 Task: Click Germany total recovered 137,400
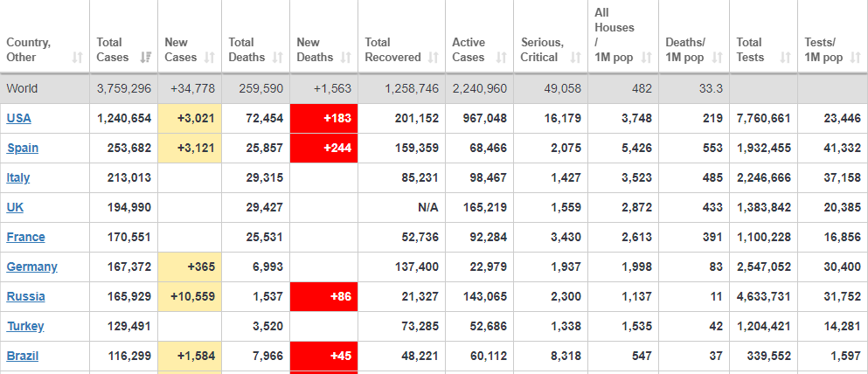[x=416, y=267]
